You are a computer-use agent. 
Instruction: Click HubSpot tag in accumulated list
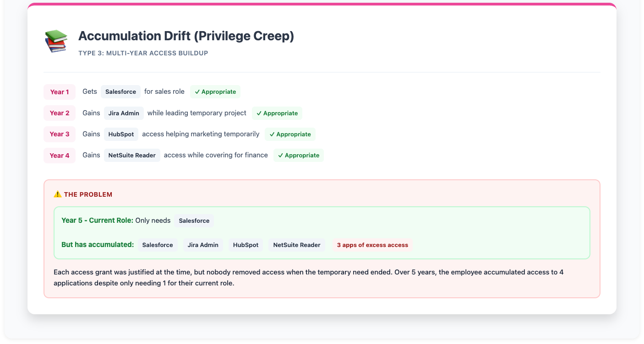[246, 245]
